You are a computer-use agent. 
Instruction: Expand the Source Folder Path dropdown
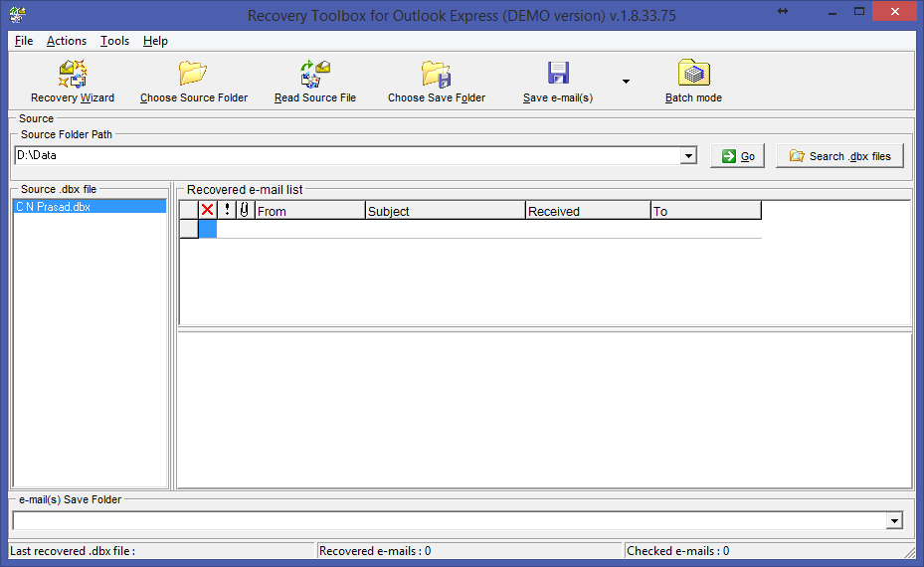click(x=688, y=156)
